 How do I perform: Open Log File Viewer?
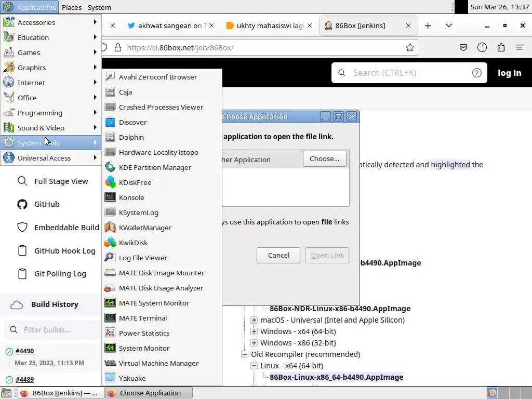[162, 258]
